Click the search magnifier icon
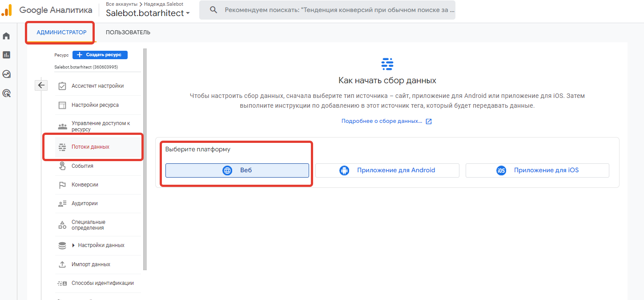This screenshot has width=644, height=300. coord(213,10)
